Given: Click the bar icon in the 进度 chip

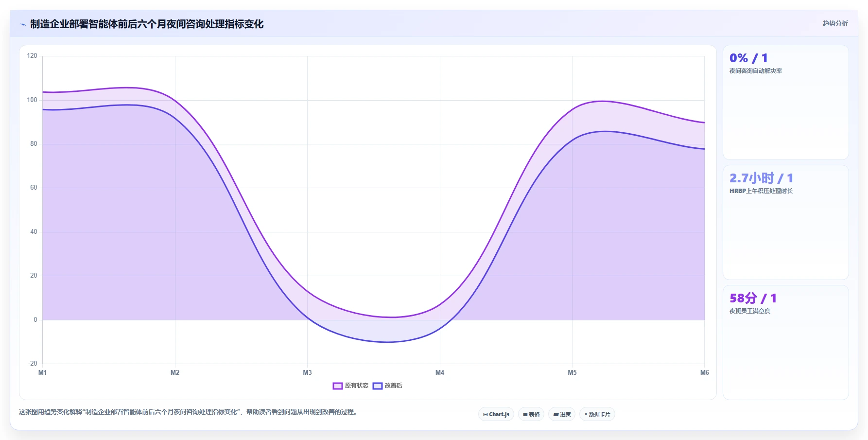Looking at the screenshot, I should (x=556, y=415).
